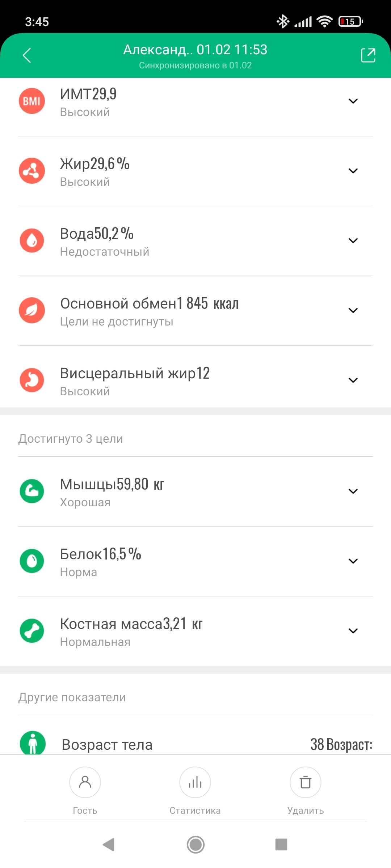This screenshot has height=868, width=391.
Task: Tap the red BMI icon
Action: [x=32, y=101]
